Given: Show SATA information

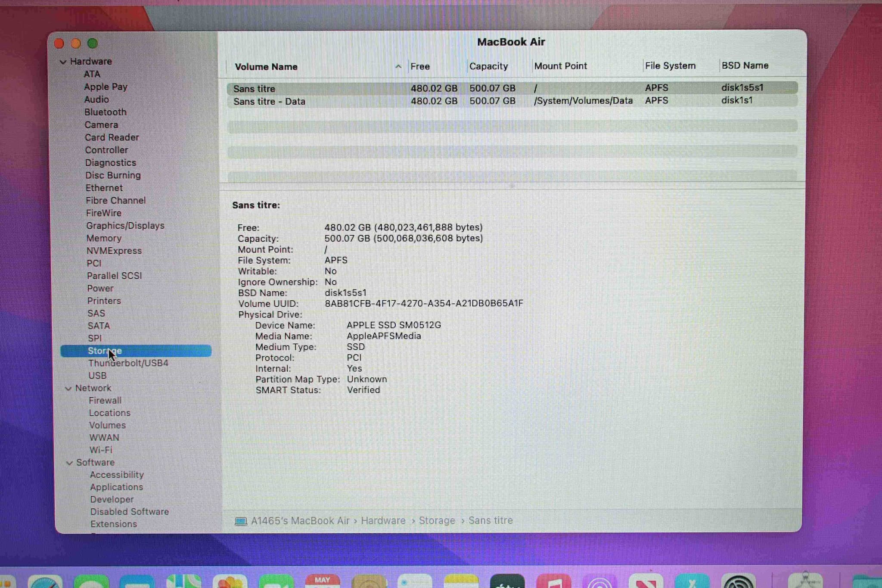Looking at the screenshot, I should 99,326.
